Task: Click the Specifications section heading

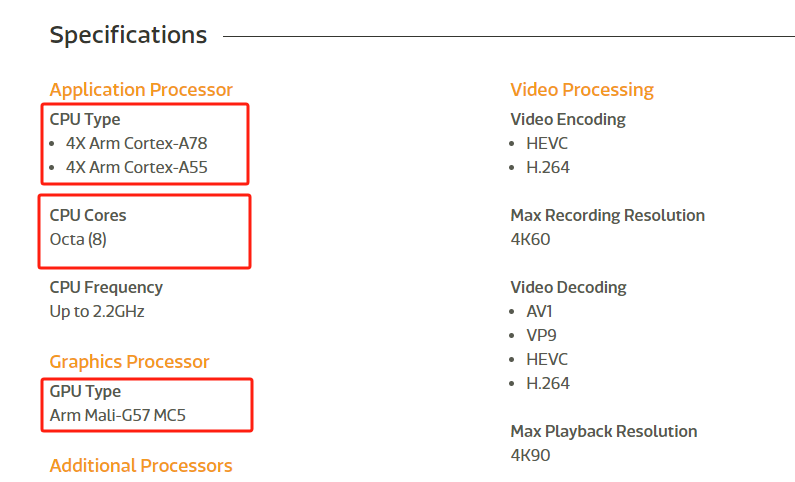Action: (128, 35)
